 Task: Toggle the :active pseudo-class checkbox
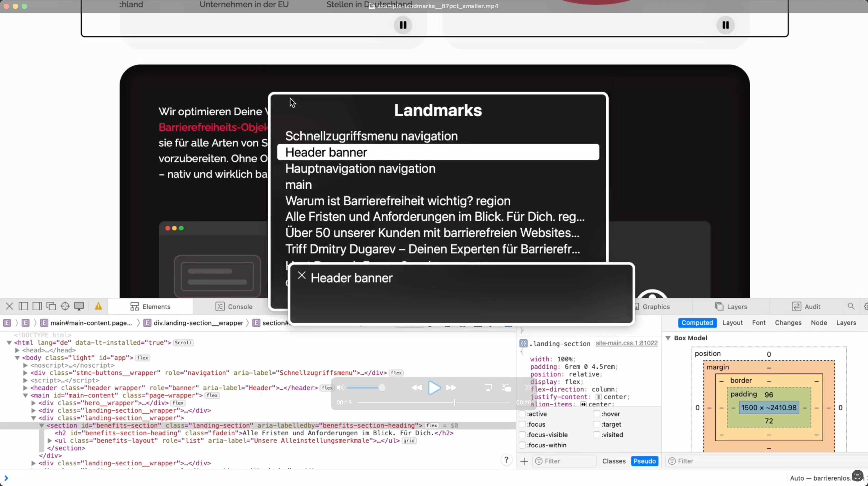click(522, 414)
